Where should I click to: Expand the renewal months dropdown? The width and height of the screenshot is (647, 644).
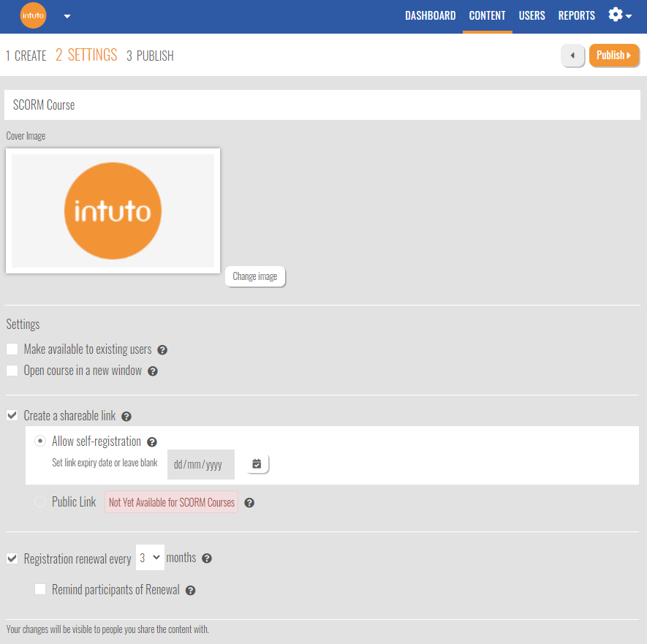coord(150,558)
